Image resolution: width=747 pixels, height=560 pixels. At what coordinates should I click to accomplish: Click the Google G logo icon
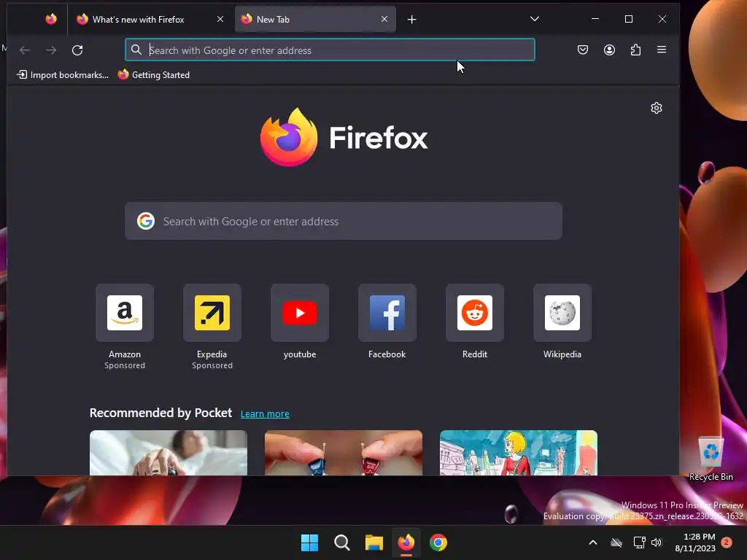(x=146, y=221)
